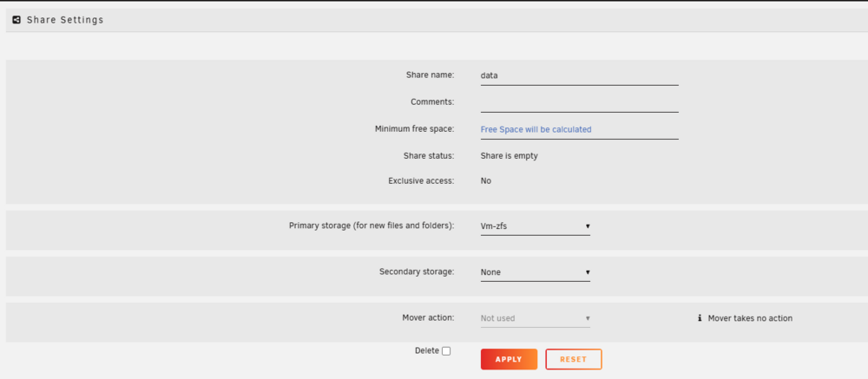This screenshot has width=868, height=379.
Task: Click the Exclusive access 'No' value
Action: [x=485, y=181]
